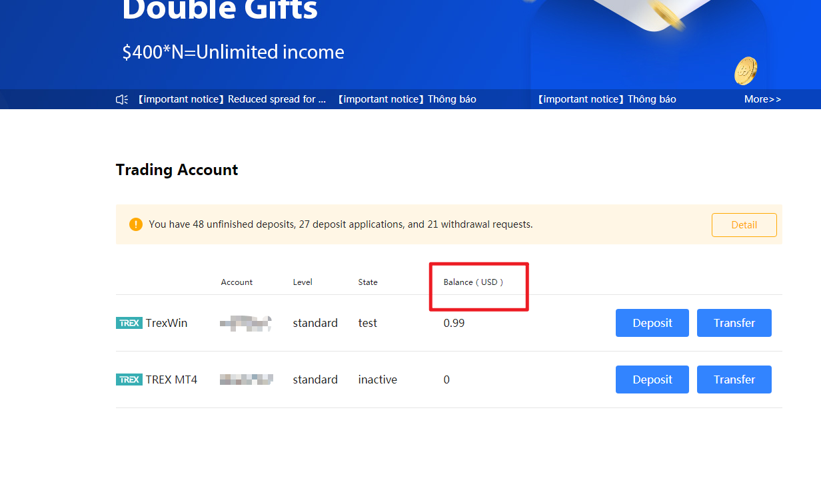This screenshot has height=504, width=821.
Task: Click the 'State' column header
Action: coord(368,282)
